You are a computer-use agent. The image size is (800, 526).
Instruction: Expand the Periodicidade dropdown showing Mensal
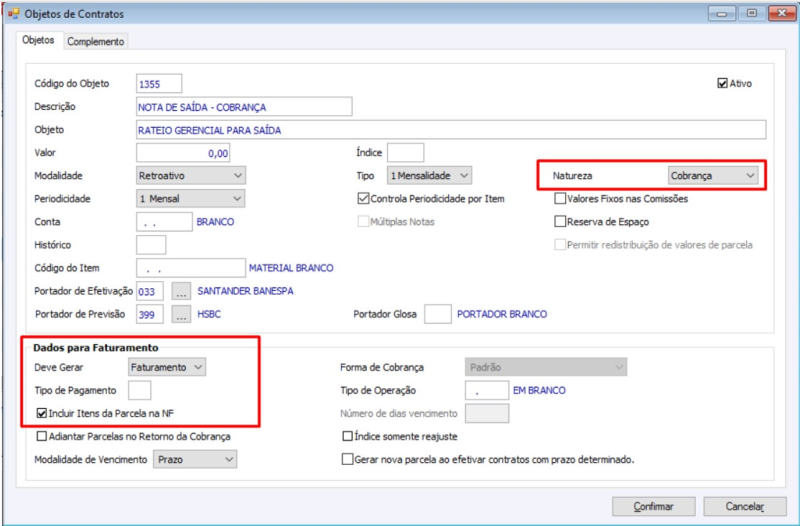point(190,198)
